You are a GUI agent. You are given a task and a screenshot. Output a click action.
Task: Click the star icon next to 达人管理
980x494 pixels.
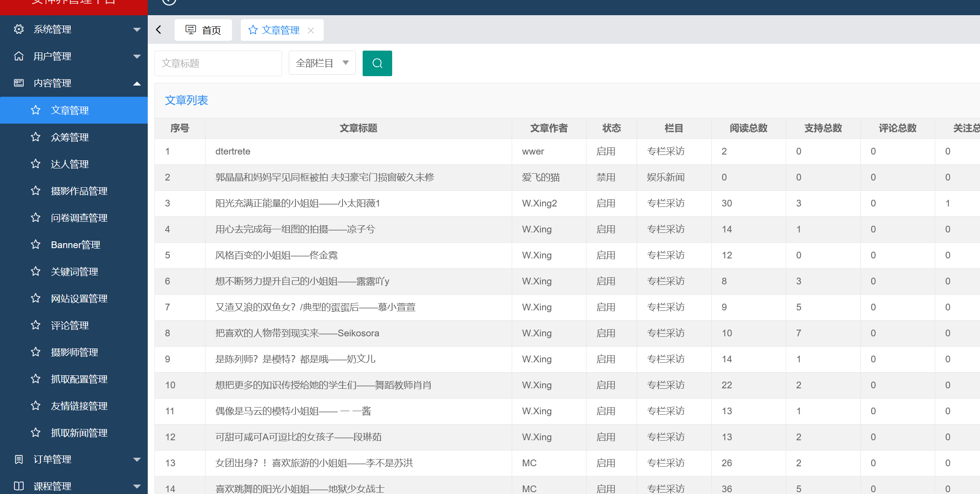point(36,164)
